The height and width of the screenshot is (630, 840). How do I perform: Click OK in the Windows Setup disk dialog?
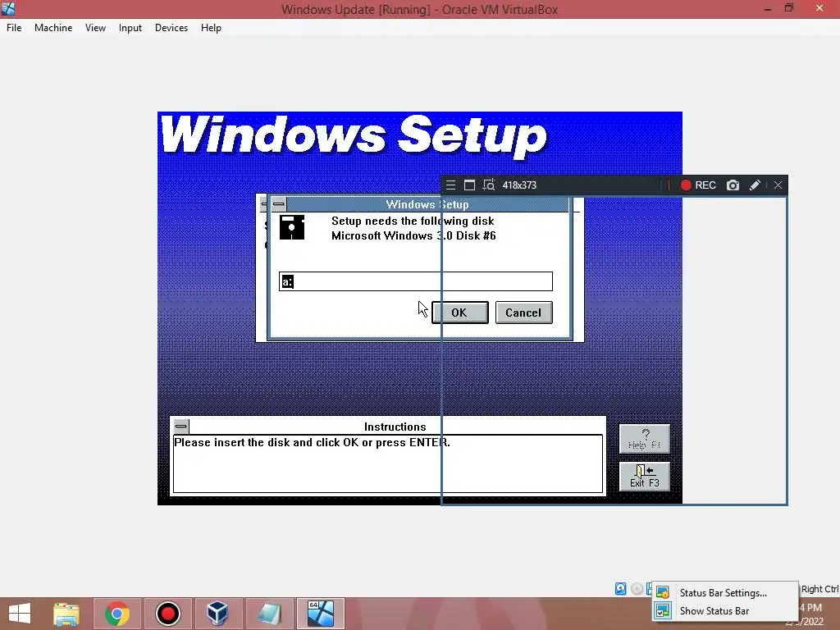coord(459,313)
